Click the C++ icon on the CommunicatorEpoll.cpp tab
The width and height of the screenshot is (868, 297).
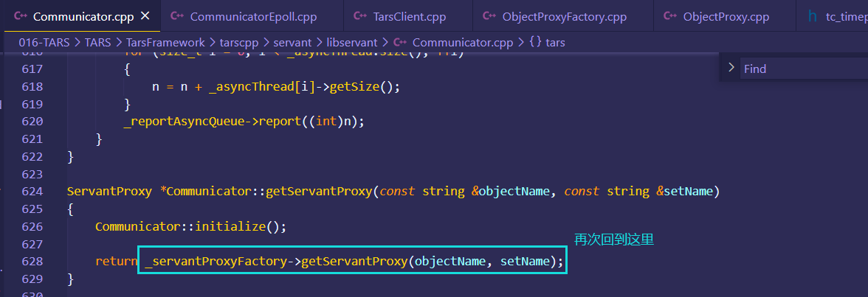click(177, 16)
